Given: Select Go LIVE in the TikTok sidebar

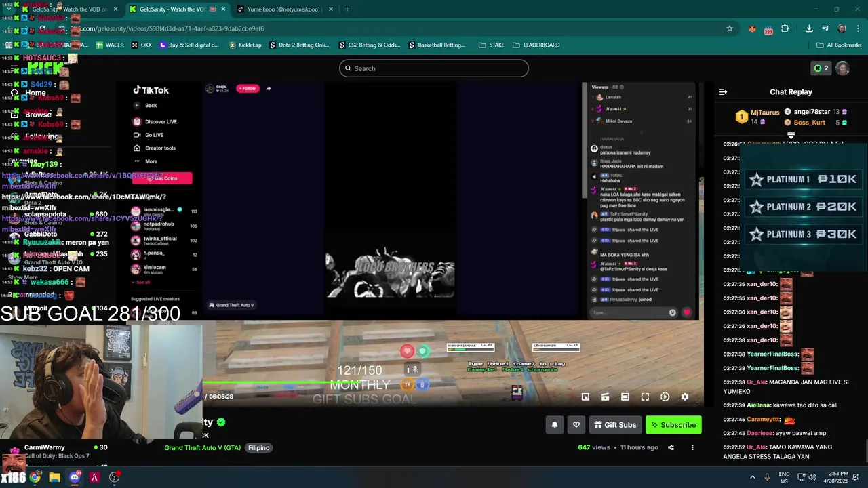Looking at the screenshot, I should [x=148, y=135].
